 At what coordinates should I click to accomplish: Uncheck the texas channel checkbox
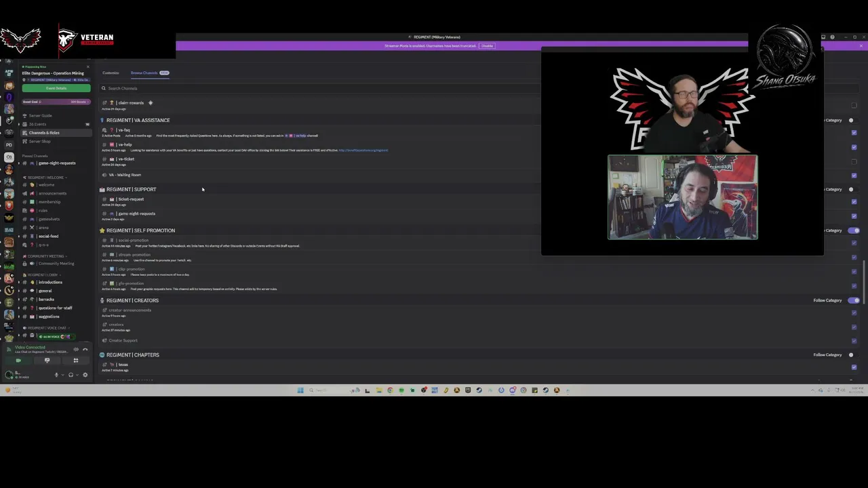[x=854, y=367]
